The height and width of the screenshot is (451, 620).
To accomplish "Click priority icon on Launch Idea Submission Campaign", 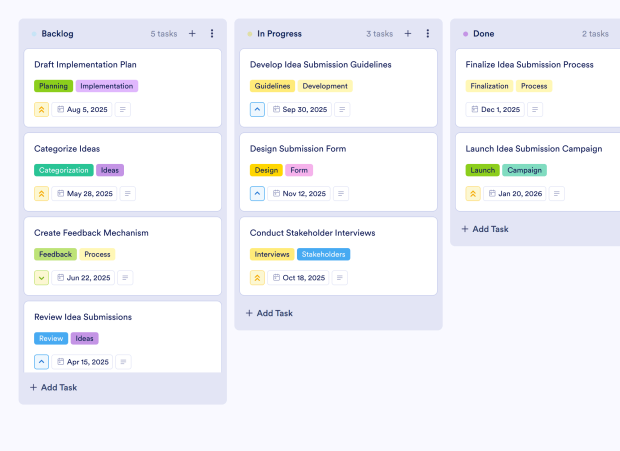I will pos(474,194).
